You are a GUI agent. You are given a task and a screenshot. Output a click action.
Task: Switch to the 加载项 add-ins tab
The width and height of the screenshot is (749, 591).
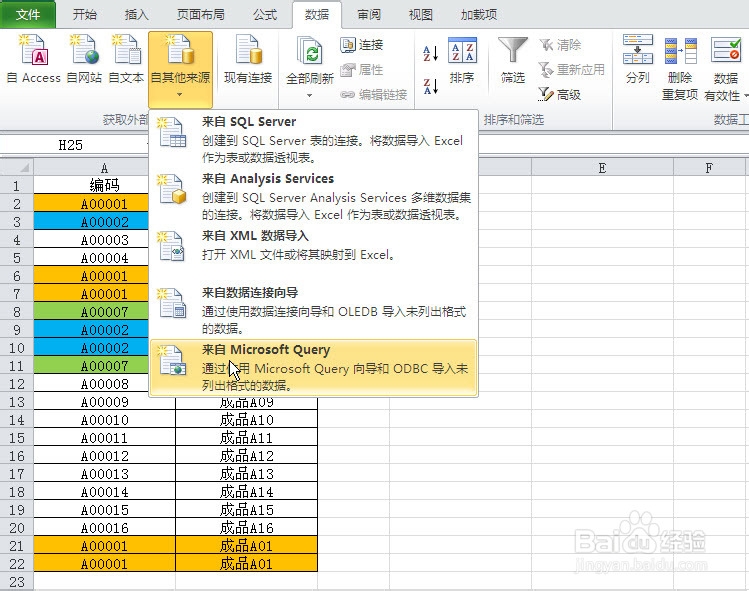point(479,14)
